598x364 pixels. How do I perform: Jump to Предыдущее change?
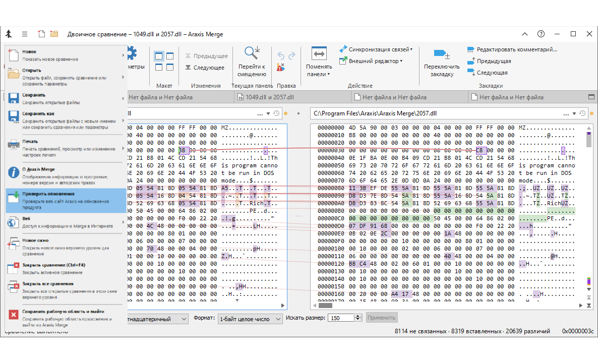pyautogui.click(x=206, y=55)
